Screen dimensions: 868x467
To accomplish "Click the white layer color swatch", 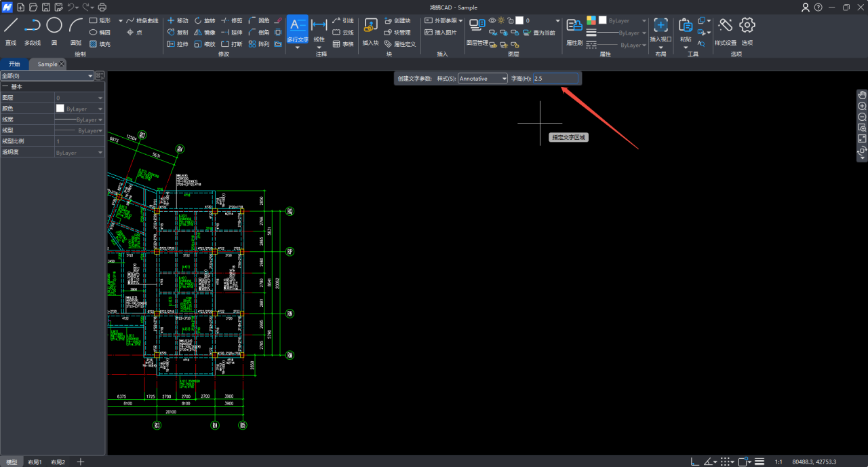I will click(519, 20).
